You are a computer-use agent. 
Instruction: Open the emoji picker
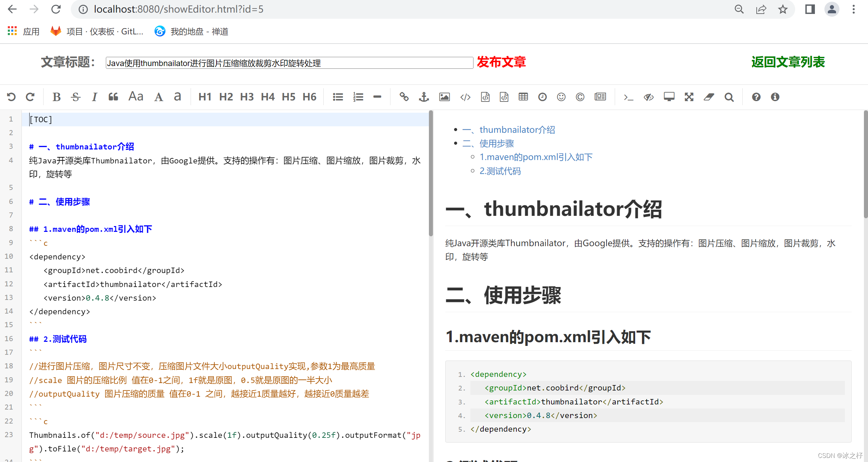click(x=561, y=97)
